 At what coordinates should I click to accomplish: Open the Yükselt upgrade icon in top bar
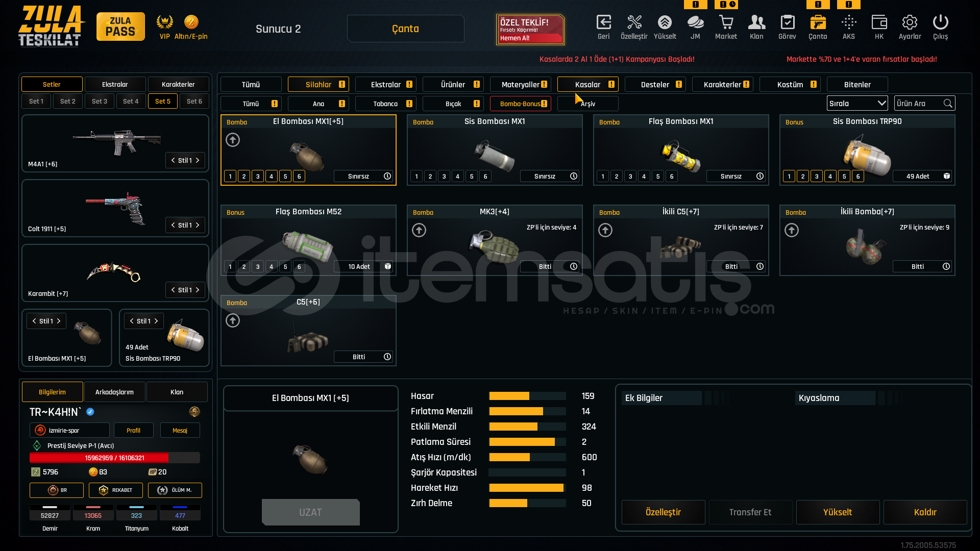coord(665,22)
